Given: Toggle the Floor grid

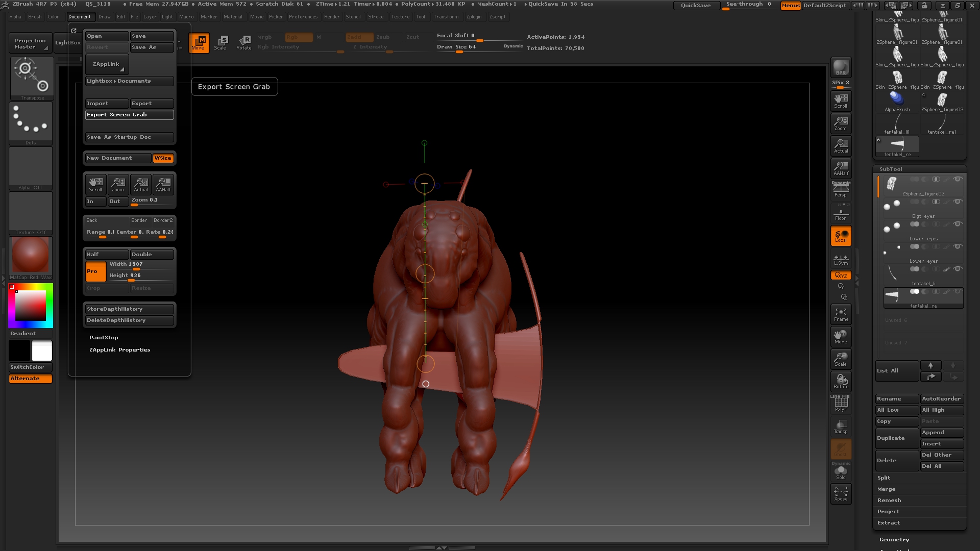Looking at the screenshot, I should (841, 212).
